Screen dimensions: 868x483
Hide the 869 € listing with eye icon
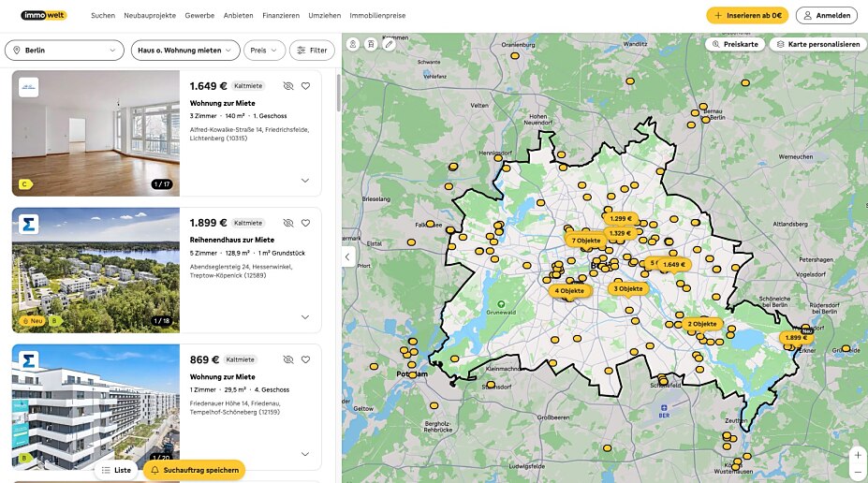[287, 359]
